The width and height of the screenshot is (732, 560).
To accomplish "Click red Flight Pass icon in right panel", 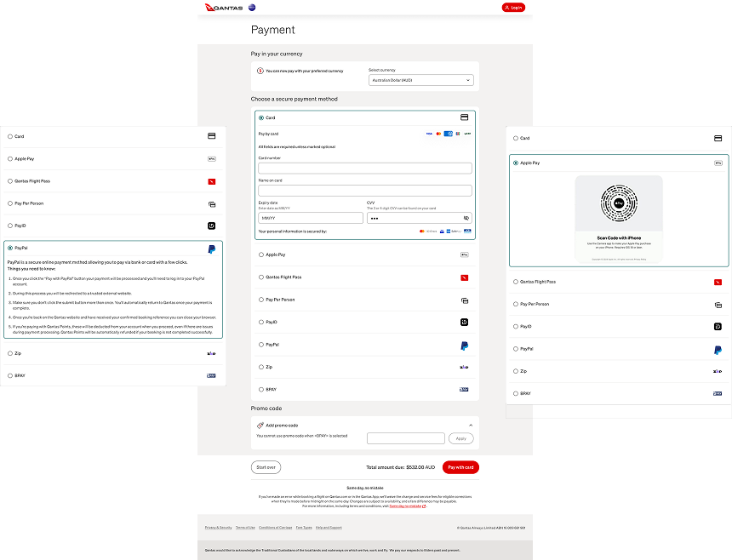I will click(x=718, y=283).
